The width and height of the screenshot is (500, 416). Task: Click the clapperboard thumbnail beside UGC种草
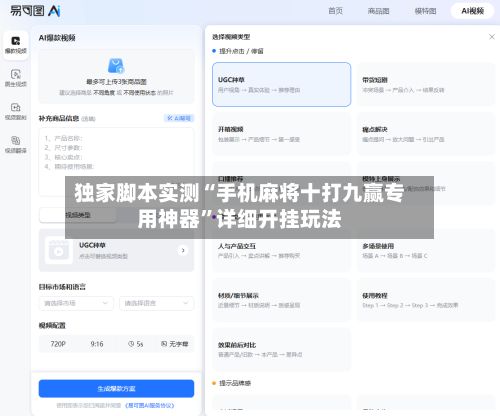(59, 251)
